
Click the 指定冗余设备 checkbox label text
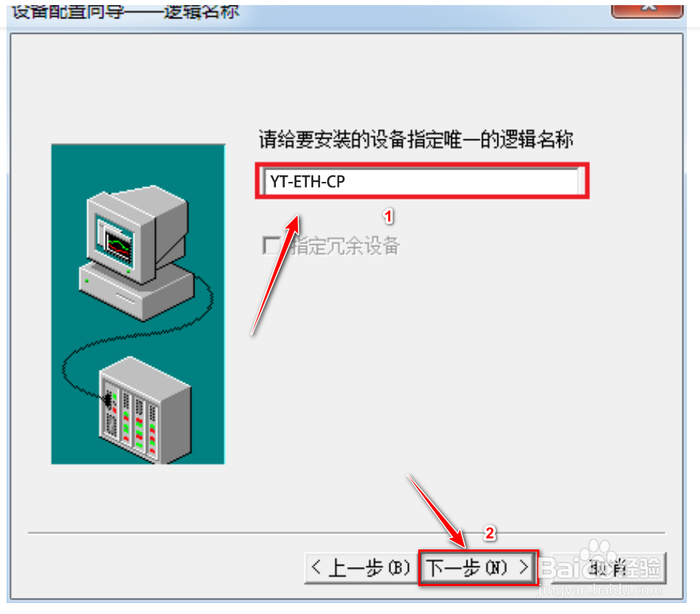(x=346, y=246)
